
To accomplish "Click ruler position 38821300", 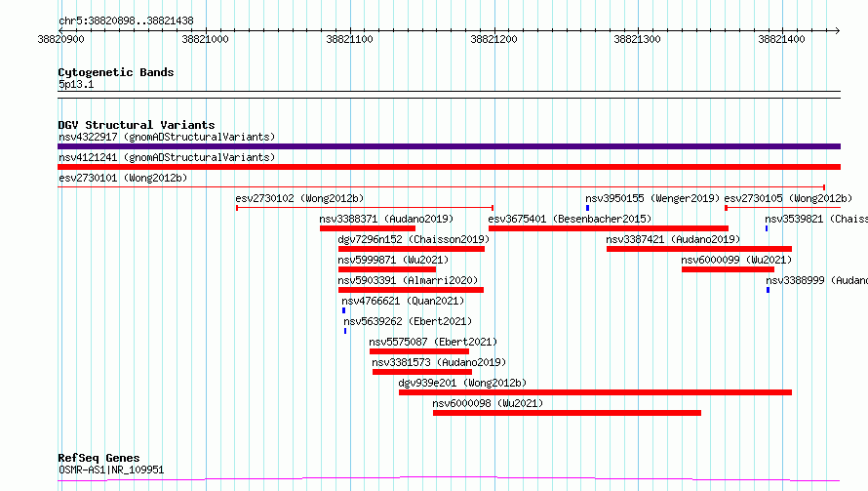I will click(x=637, y=39).
